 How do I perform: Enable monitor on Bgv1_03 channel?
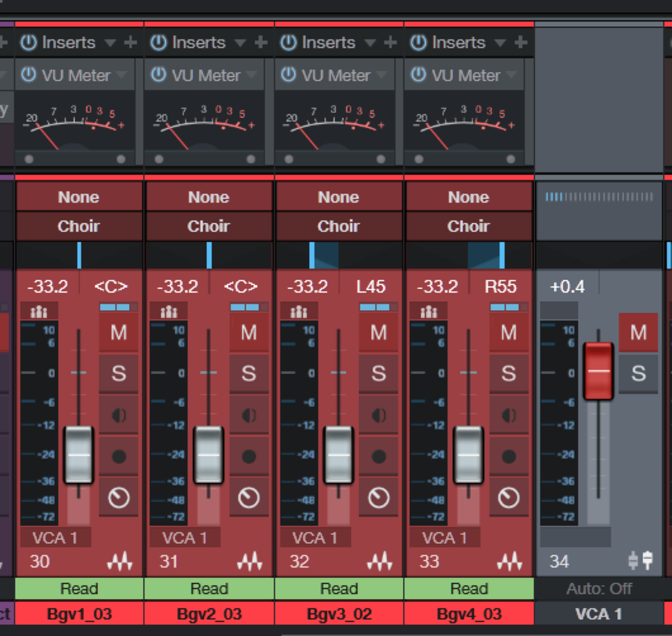click(119, 416)
